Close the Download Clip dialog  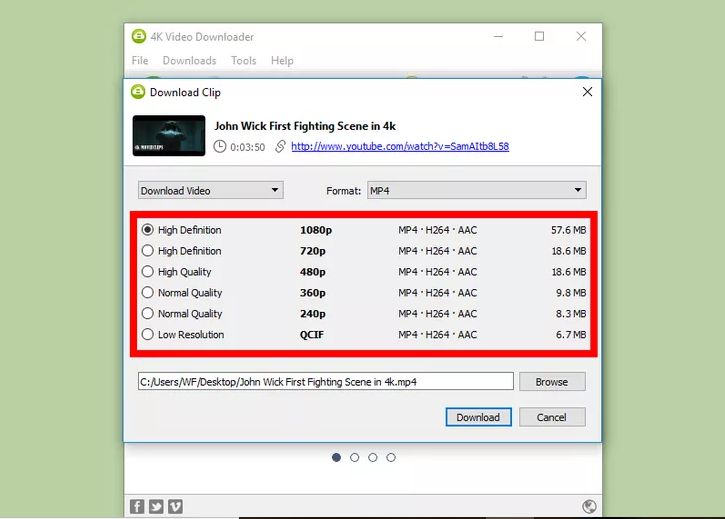(587, 92)
